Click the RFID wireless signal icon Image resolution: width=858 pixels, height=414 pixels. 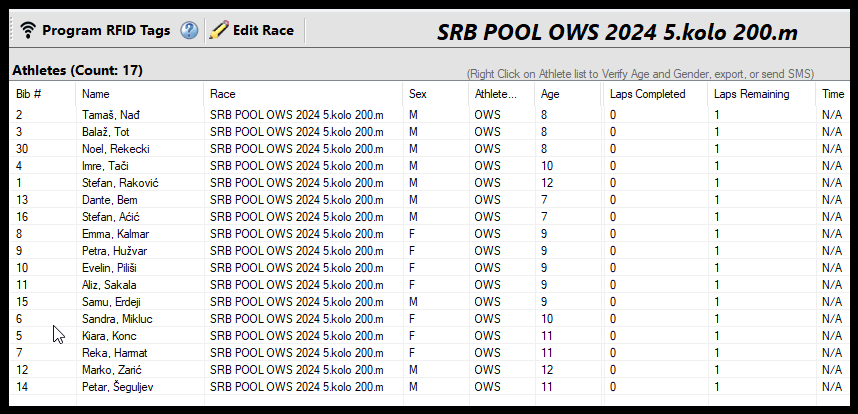coord(28,30)
